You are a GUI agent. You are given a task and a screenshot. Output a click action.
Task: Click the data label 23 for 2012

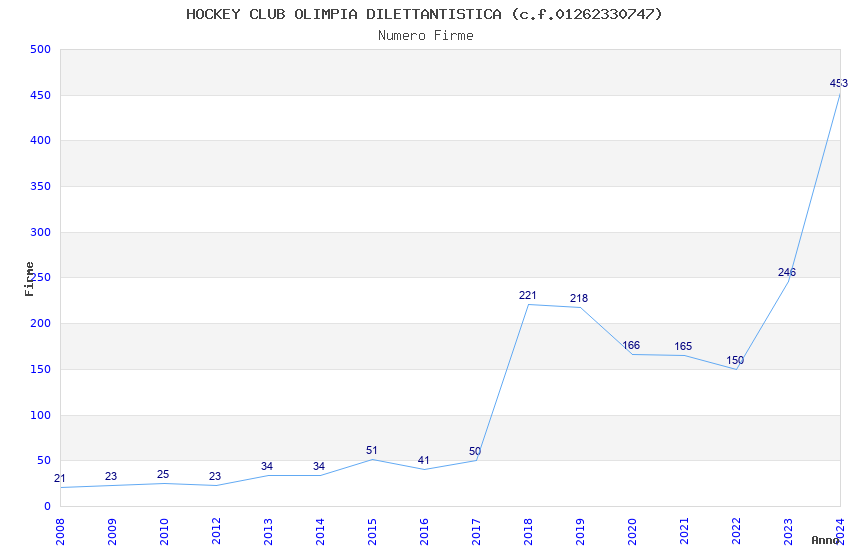(x=215, y=476)
